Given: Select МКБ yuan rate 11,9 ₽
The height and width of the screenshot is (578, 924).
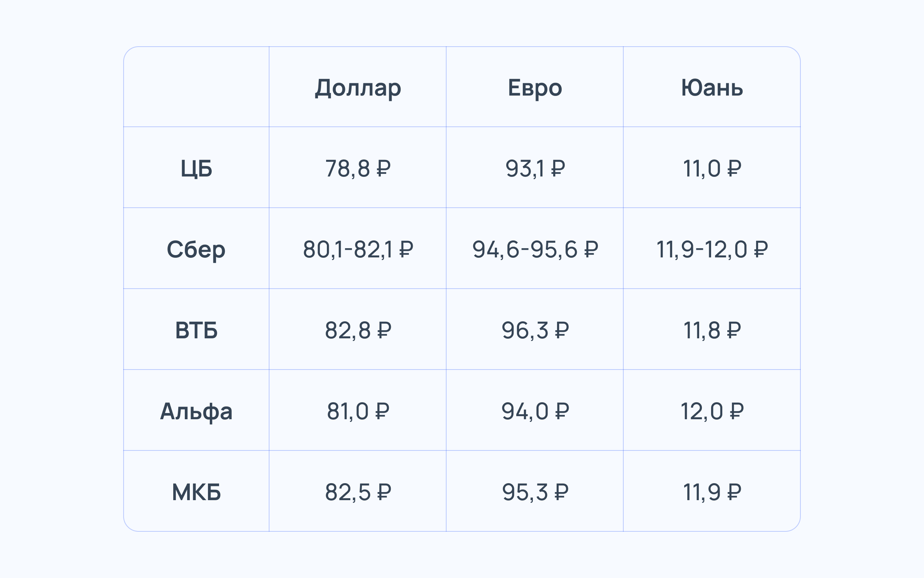Looking at the screenshot, I should point(712,492).
